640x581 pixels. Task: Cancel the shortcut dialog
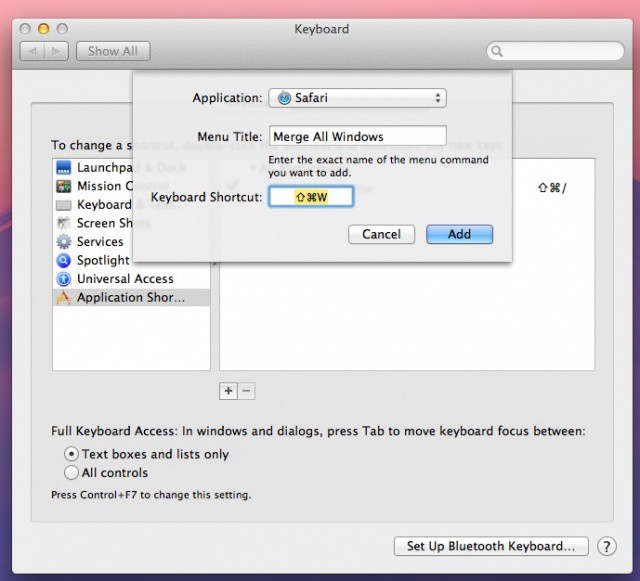pyautogui.click(x=381, y=234)
